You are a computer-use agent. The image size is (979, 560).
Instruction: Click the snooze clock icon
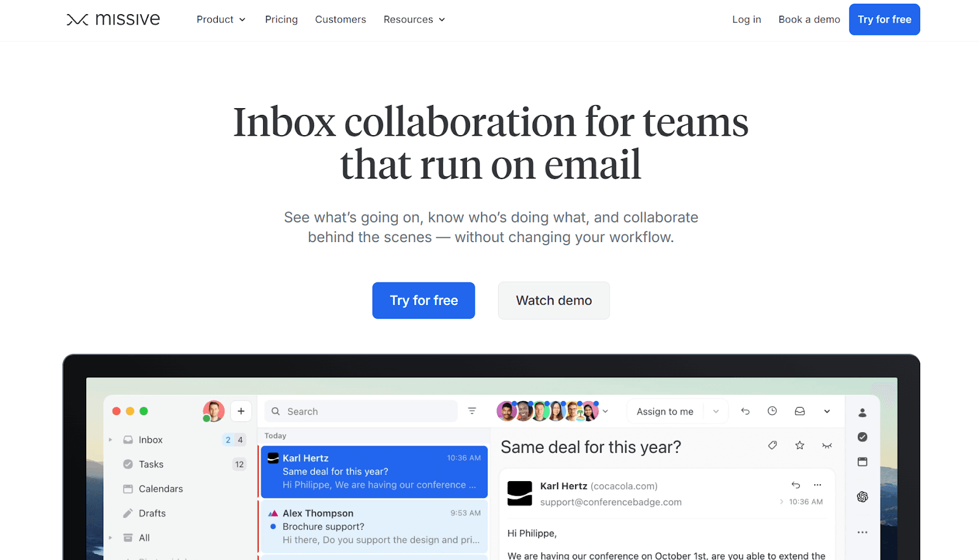pos(772,411)
